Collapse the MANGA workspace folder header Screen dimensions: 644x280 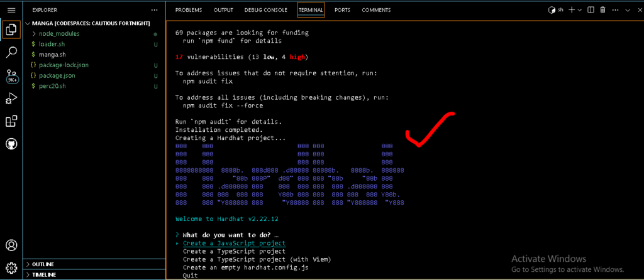(x=94, y=23)
